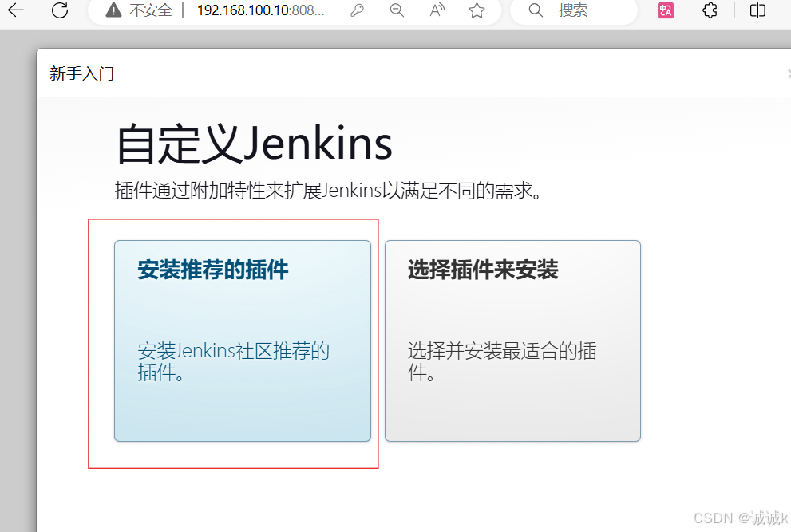Click description 选择并安装最适合的插件
This screenshot has width=791, height=532.
pyautogui.click(x=502, y=361)
